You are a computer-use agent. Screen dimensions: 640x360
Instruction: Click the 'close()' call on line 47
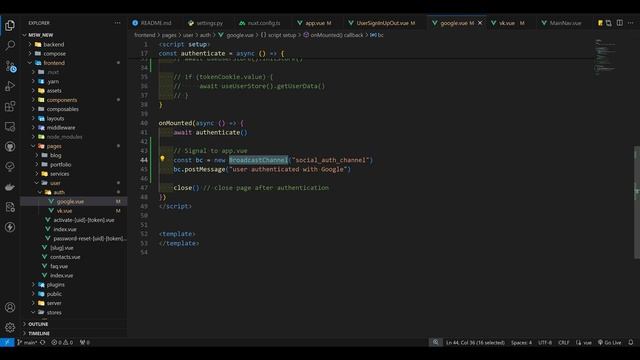[x=186, y=188]
